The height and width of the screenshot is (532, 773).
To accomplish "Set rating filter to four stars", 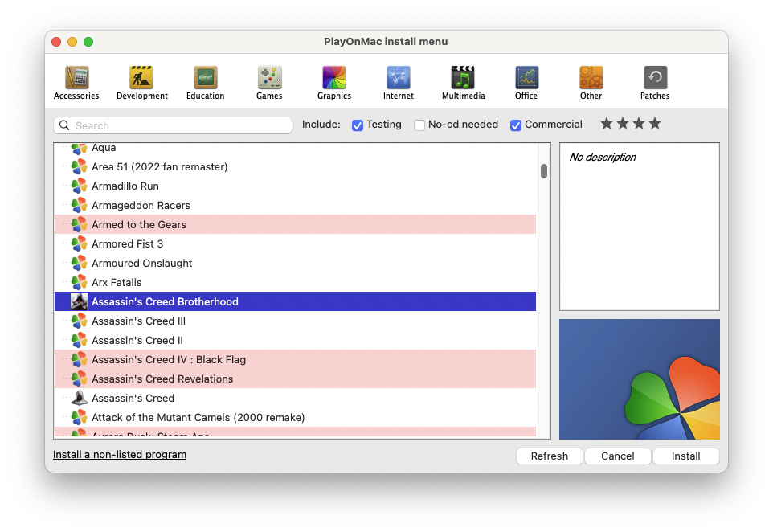I will coord(655,123).
